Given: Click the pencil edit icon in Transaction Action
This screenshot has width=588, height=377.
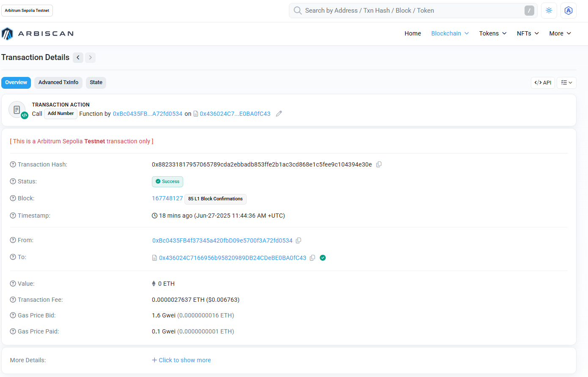Looking at the screenshot, I should (279, 114).
